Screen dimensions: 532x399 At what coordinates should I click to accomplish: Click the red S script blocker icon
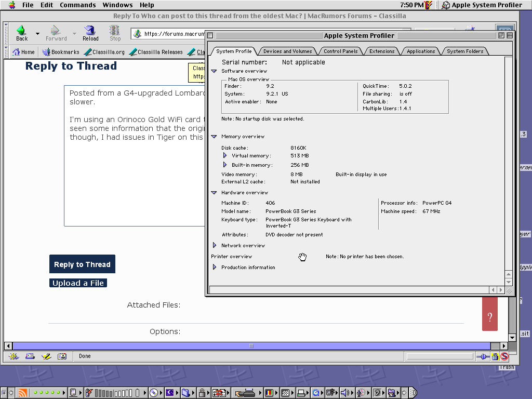click(x=504, y=356)
